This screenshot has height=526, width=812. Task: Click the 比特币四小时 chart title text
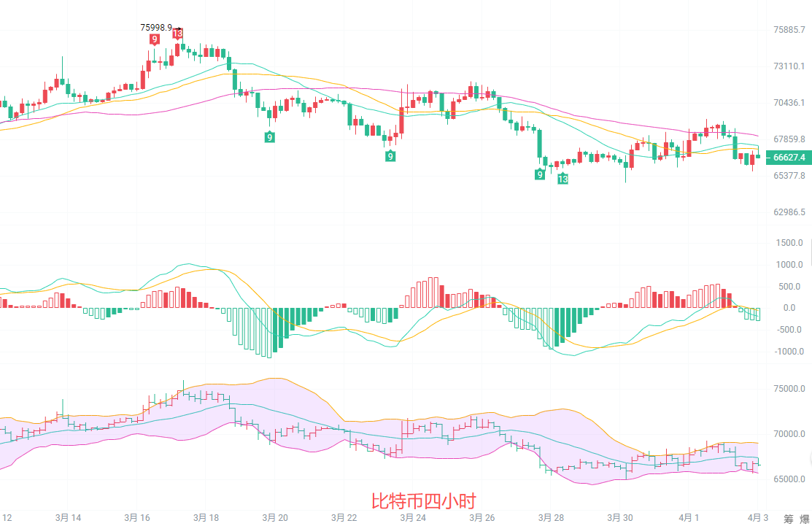pyautogui.click(x=423, y=501)
